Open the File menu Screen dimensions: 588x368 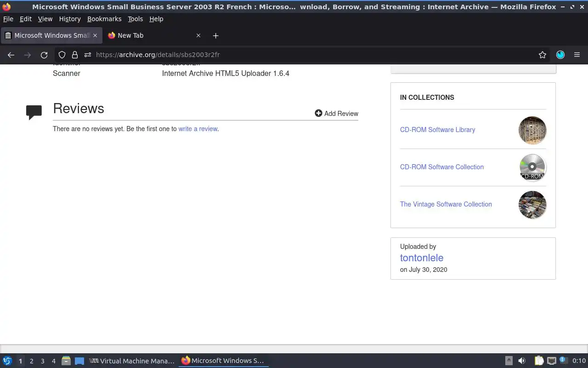8,19
